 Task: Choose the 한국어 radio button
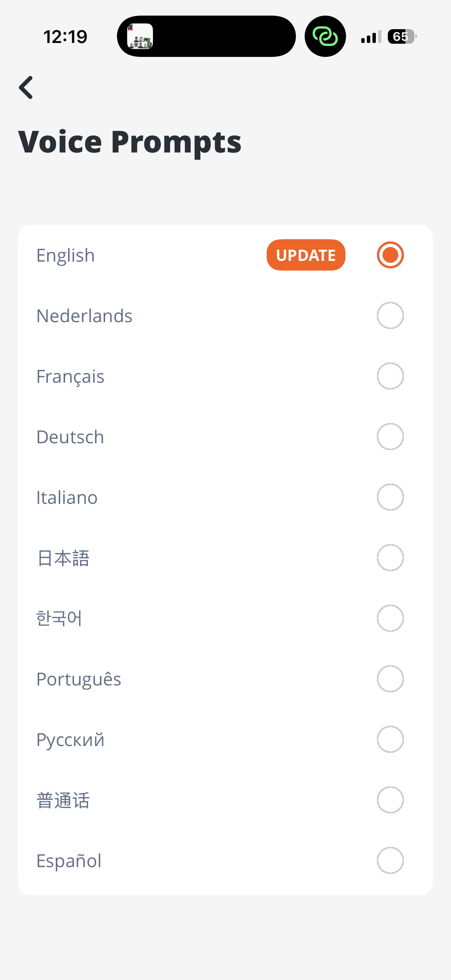(390, 618)
